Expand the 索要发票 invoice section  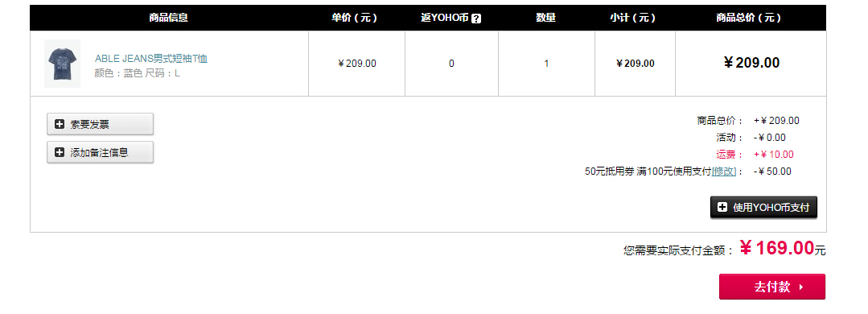click(101, 124)
